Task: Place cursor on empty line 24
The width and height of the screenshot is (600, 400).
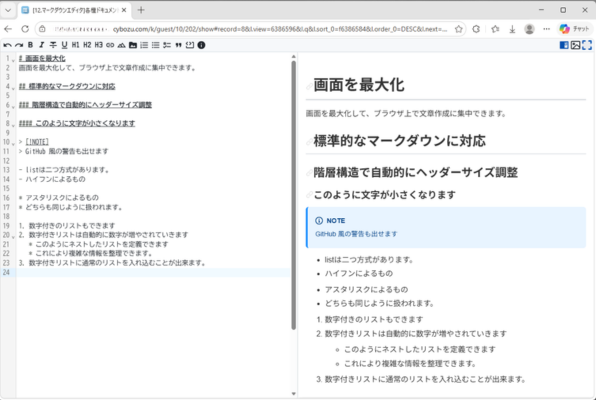Action: point(153,273)
